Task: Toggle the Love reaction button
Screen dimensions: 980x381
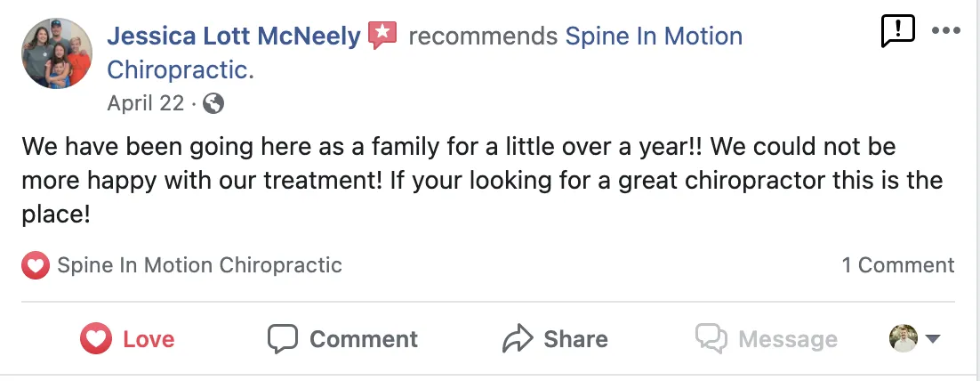Action: click(x=129, y=339)
